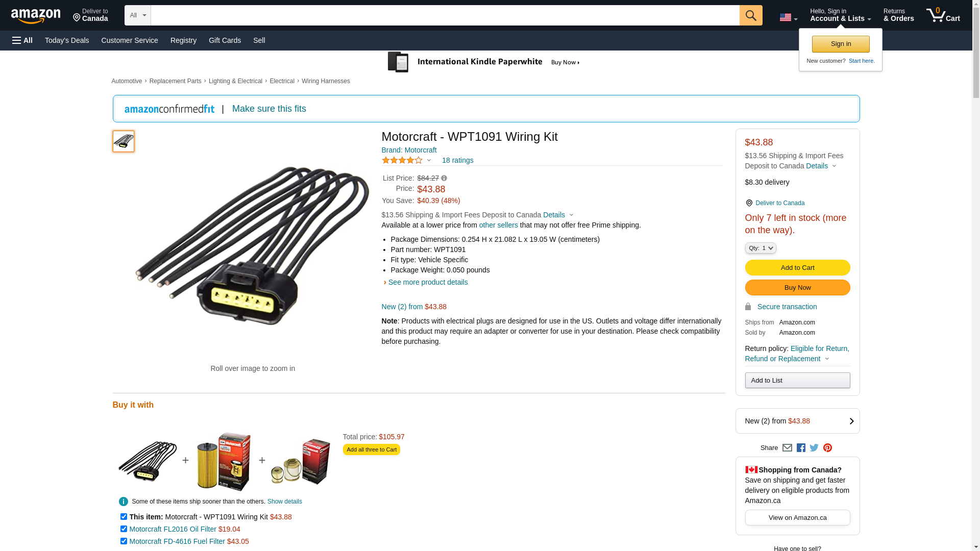Share on Pinterest icon
This screenshot has width=980, height=551.
click(x=827, y=448)
